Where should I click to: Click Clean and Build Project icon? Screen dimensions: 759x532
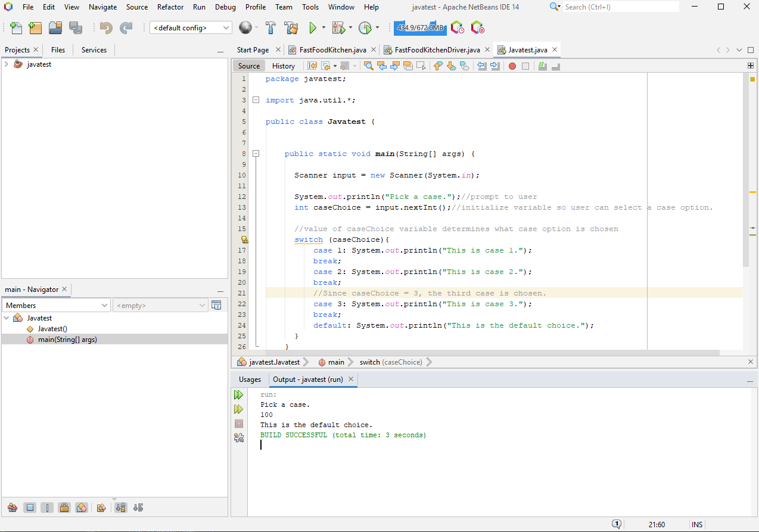pos(291,27)
